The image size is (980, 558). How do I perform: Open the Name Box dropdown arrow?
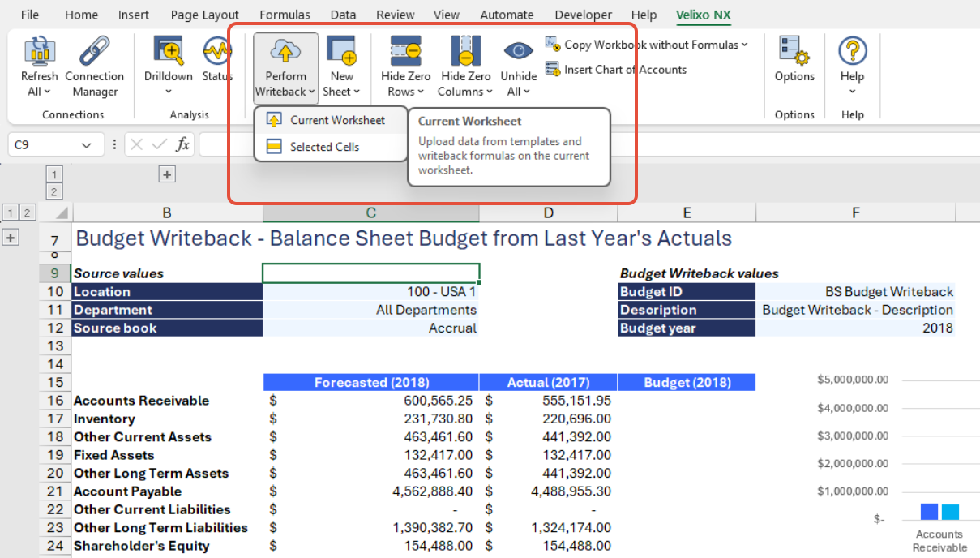87,145
